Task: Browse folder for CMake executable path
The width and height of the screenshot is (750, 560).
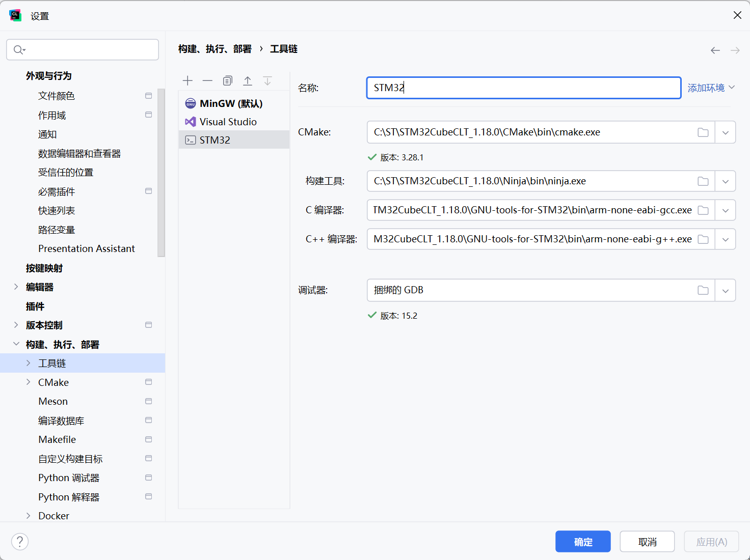Action: [703, 132]
